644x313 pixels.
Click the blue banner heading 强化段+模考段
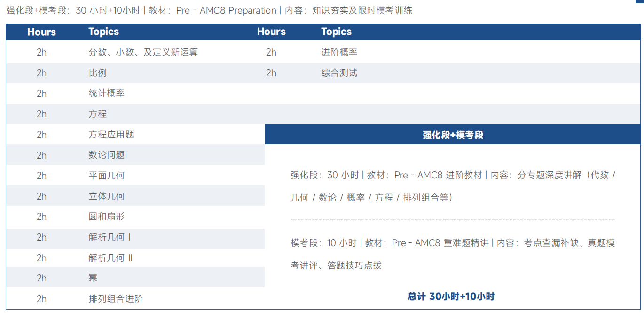[453, 135]
